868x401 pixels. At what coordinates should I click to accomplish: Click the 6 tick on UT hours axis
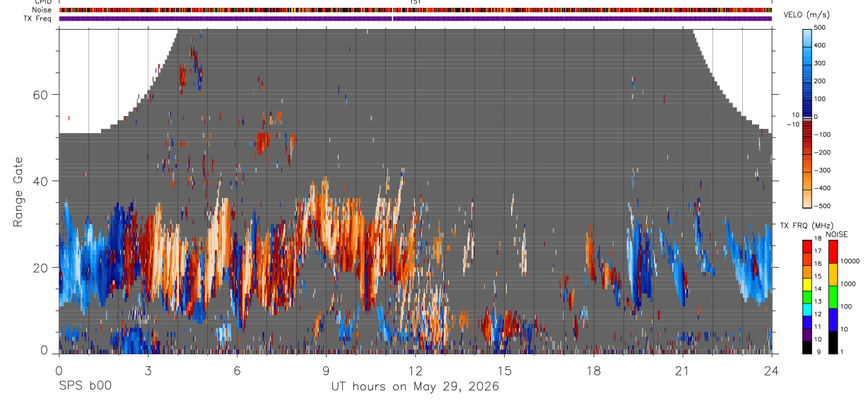(237, 370)
